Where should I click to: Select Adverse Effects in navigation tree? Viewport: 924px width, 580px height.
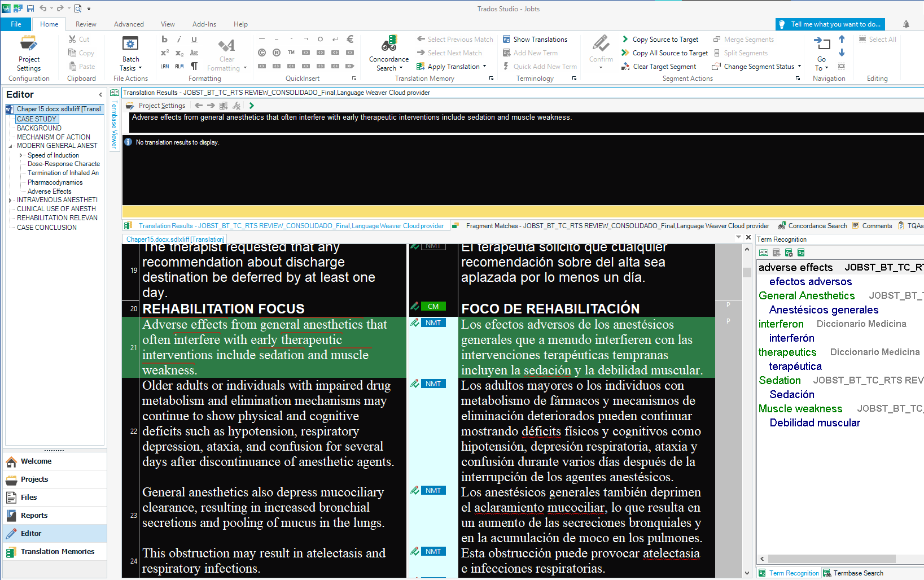(x=49, y=191)
